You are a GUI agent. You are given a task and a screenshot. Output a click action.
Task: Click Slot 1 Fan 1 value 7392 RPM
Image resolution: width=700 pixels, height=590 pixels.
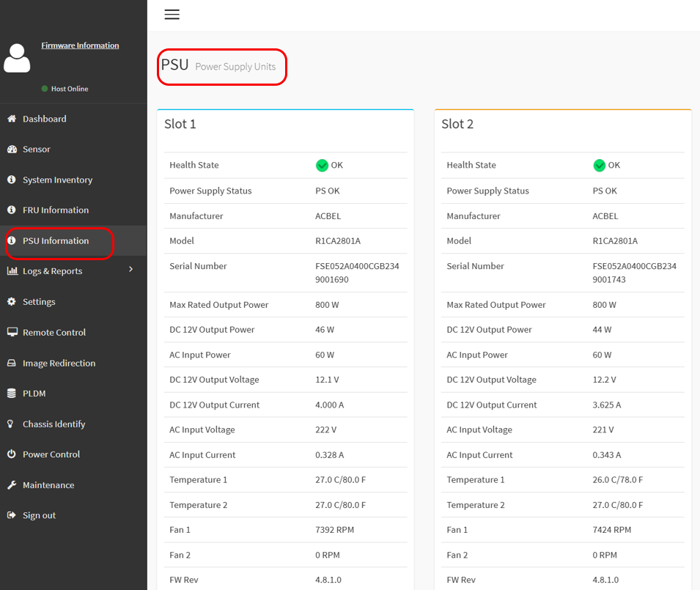(x=334, y=530)
